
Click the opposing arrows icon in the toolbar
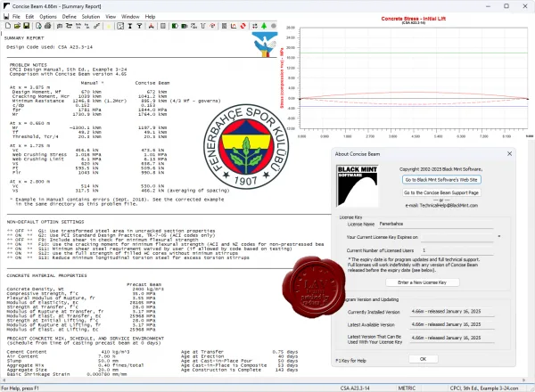tap(255, 26)
